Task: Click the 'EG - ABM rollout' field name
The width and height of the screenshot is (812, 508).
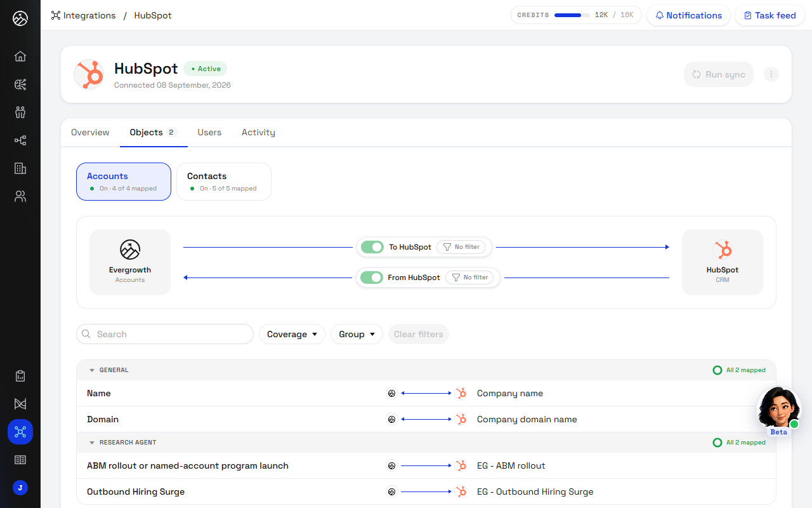Action: pyautogui.click(x=511, y=466)
